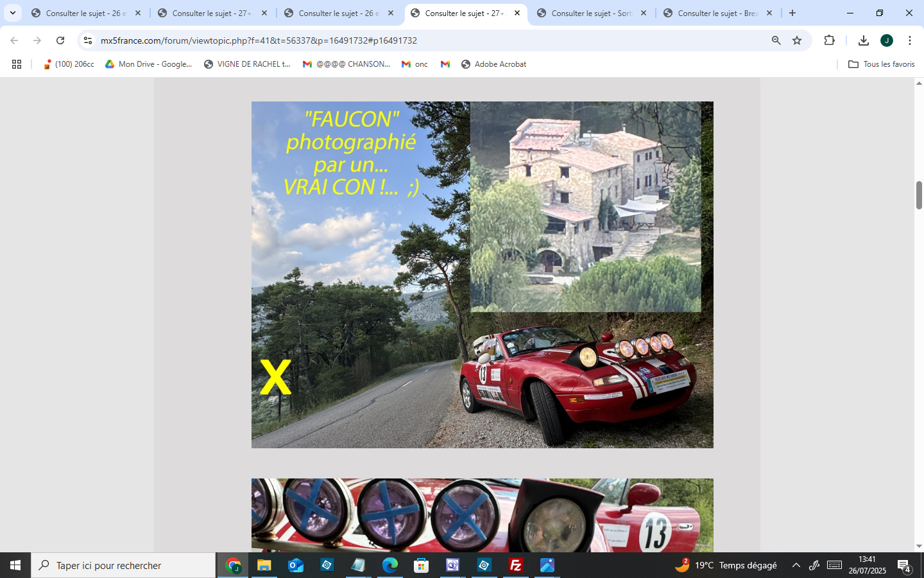Open the Tous les favoris folder
The image size is (924, 578).
(882, 64)
